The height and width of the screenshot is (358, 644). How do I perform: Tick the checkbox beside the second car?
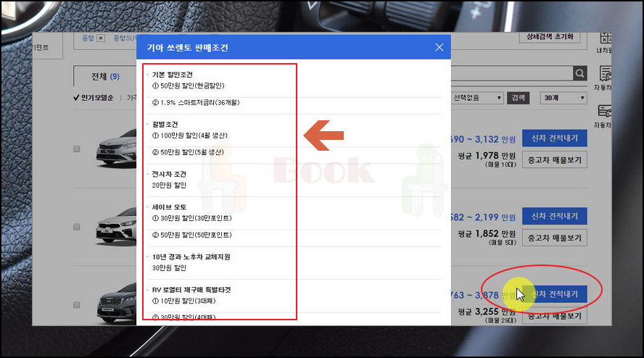coord(77,227)
